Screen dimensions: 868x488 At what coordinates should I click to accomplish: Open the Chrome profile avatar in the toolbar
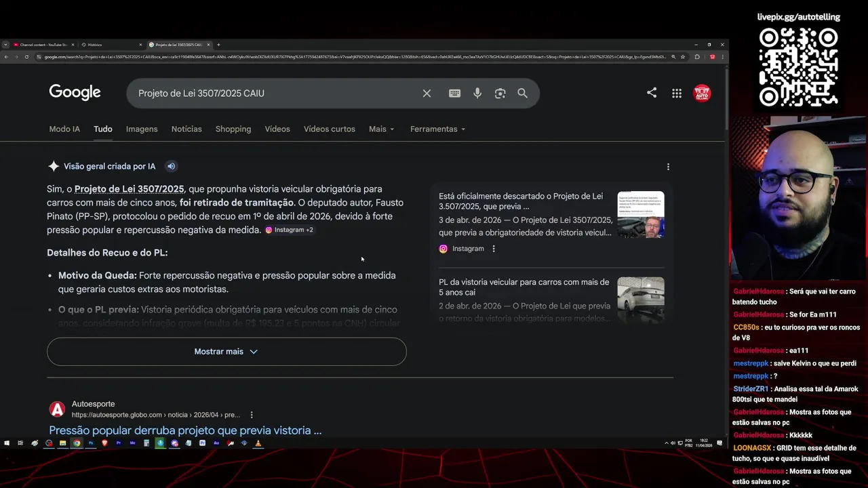click(x=713, y=57)
